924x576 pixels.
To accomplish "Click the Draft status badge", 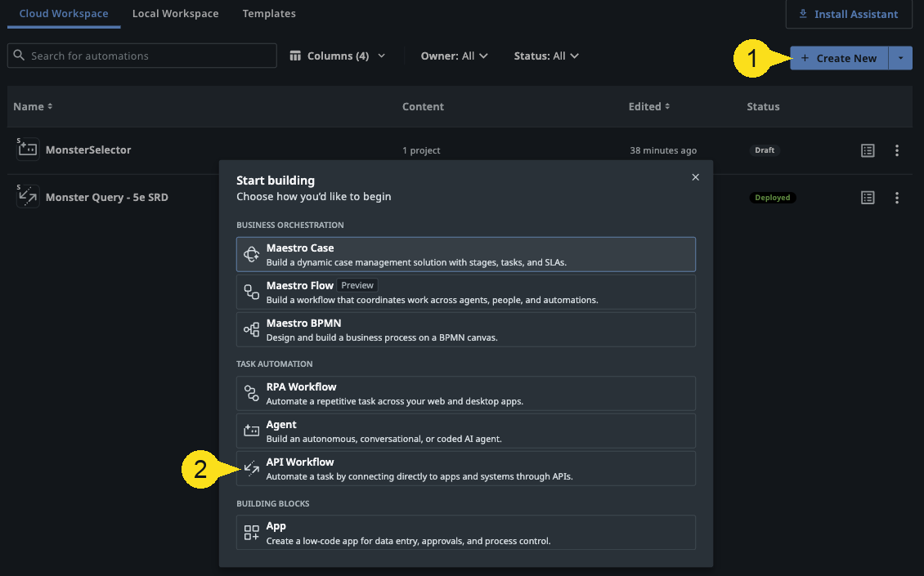I will [x=765, y=150].
